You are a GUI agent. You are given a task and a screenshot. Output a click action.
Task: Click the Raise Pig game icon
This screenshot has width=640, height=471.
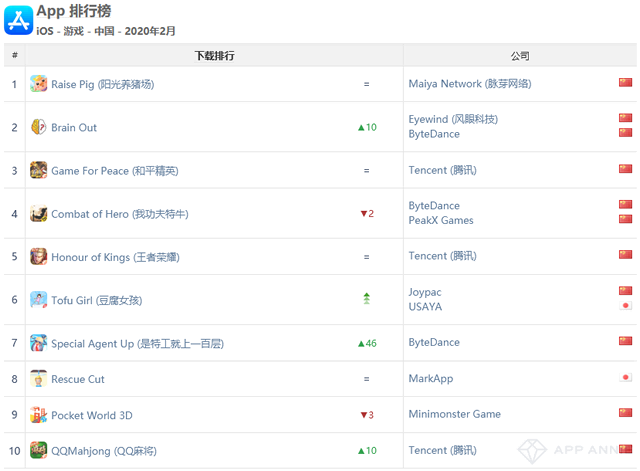(39, 84)
